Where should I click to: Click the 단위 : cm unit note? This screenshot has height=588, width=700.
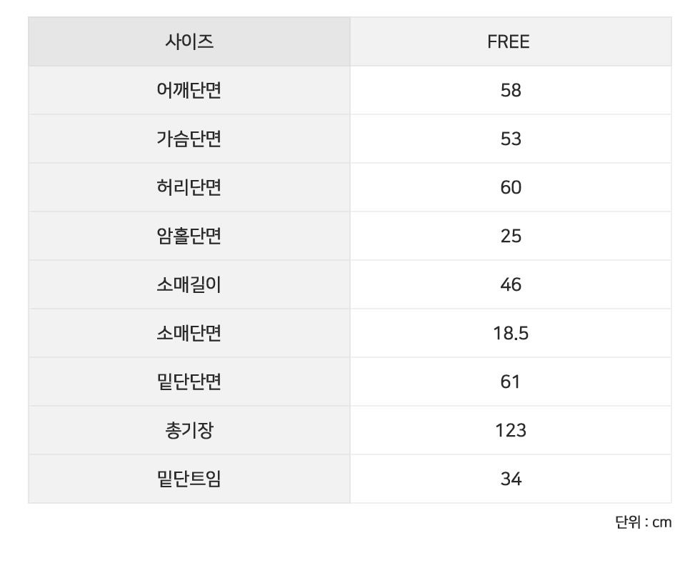click(x=643, y=522)
